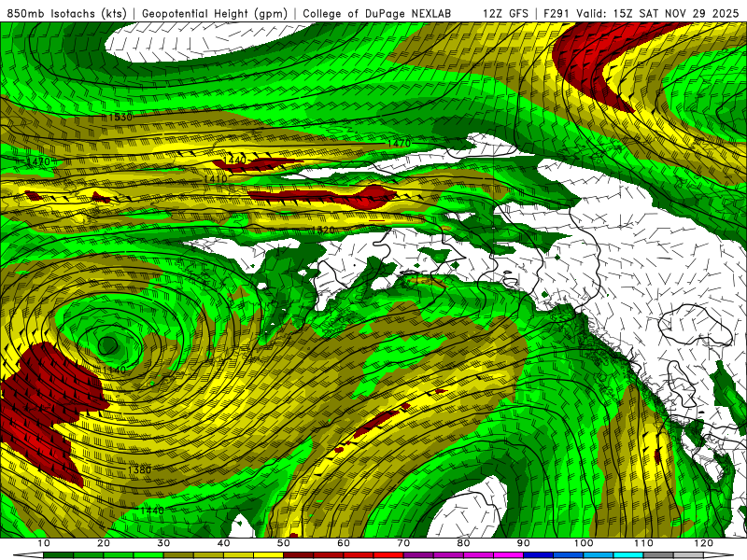Viewport: 747px width, 560px height.
Task: Select the light gray swatch just before 120
Action: pyautogui.click(x=688, y=555)
